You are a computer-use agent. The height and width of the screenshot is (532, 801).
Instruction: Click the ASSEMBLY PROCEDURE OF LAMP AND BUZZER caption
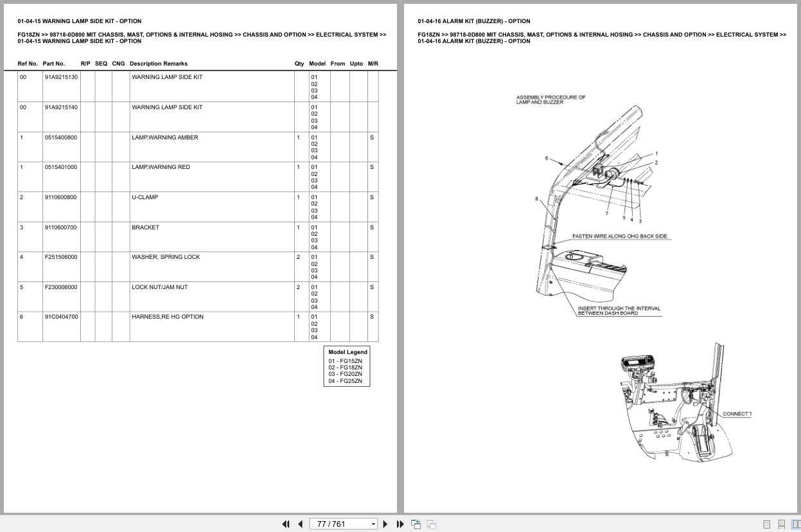click(551, 100)
